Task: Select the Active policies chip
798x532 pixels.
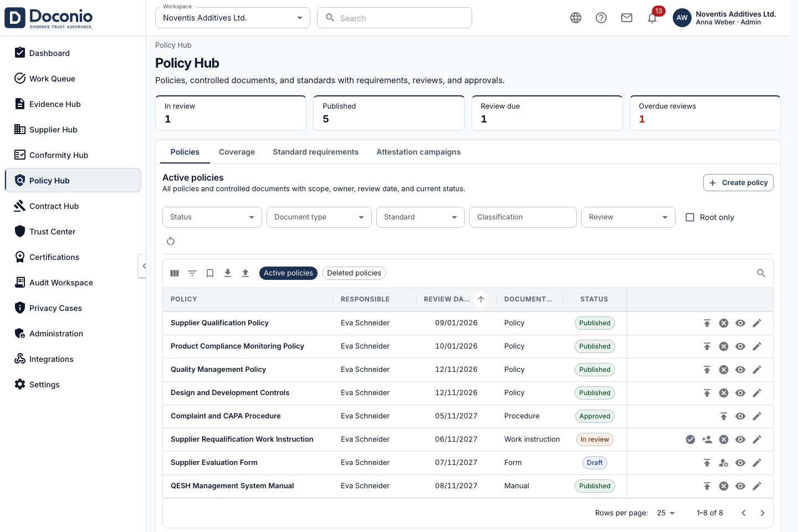Action: pos(288,273)
